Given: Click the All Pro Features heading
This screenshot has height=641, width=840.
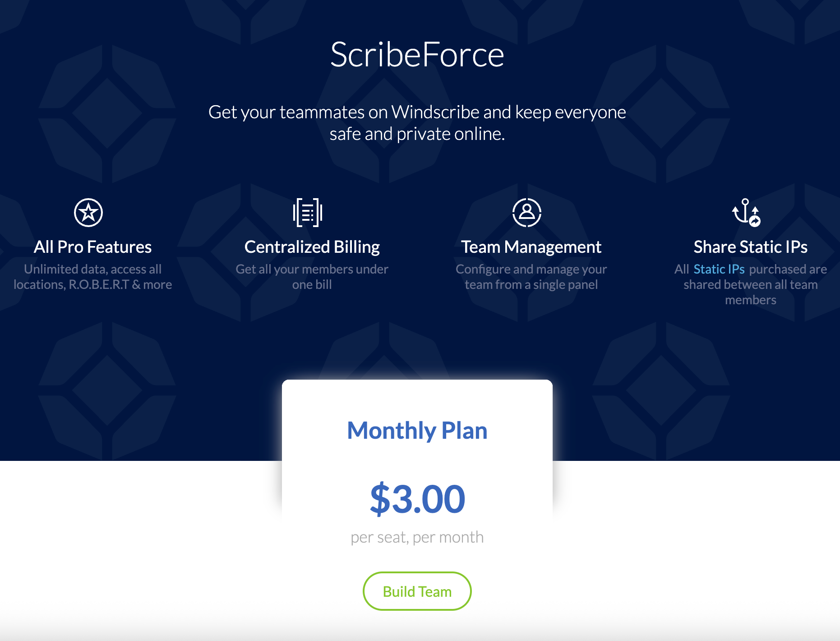Looking at the screenshot, I should tap(92, 247).
